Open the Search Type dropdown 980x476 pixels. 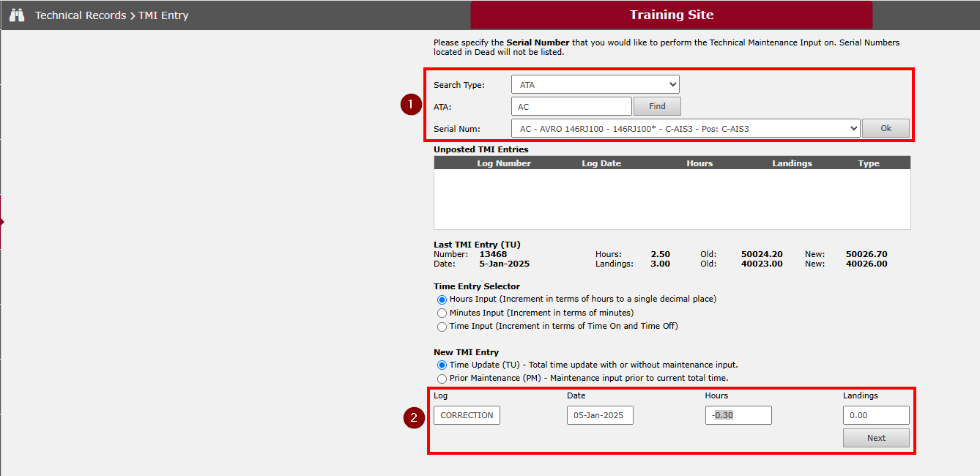595,85
